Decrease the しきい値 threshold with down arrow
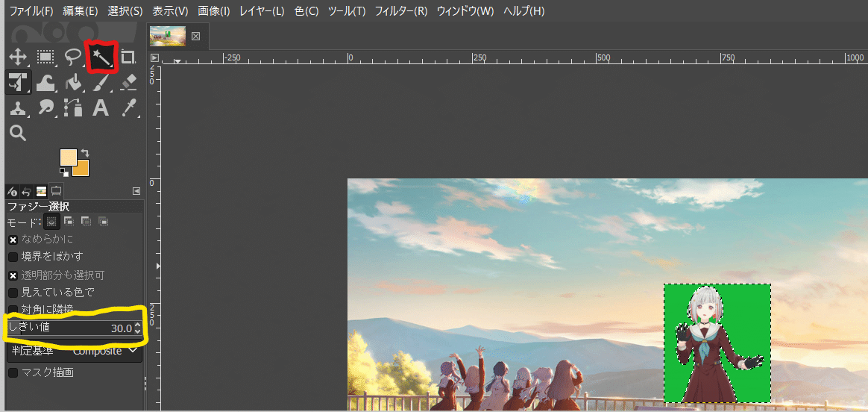 point(137,331)
